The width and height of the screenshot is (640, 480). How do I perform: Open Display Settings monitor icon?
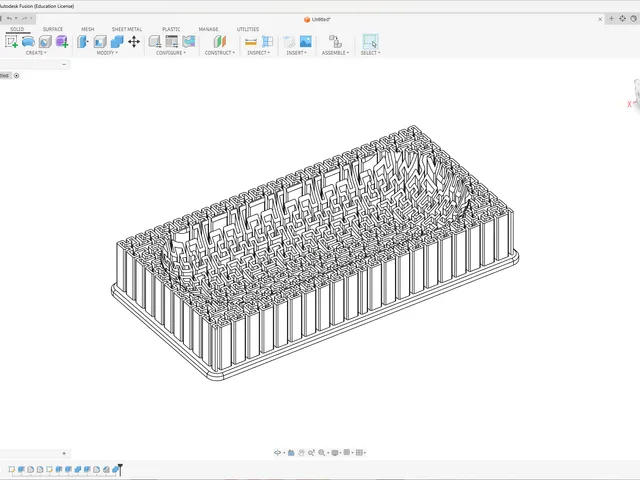(x=335, y=453)
